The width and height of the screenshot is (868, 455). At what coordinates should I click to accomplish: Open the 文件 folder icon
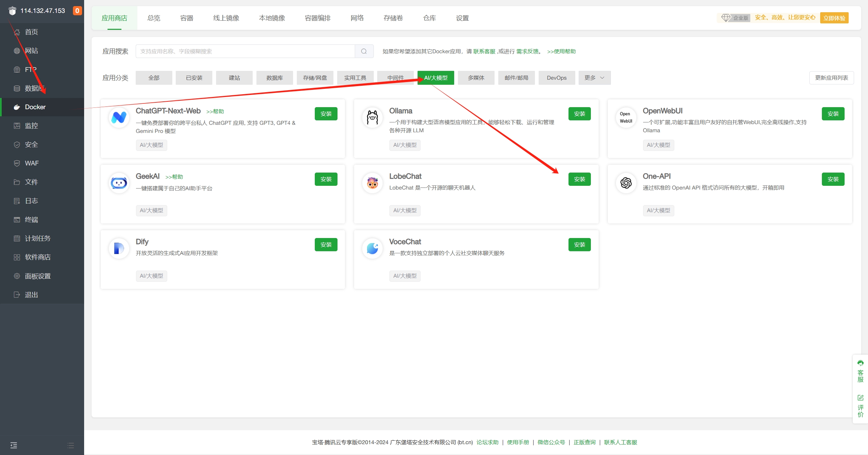17,182
